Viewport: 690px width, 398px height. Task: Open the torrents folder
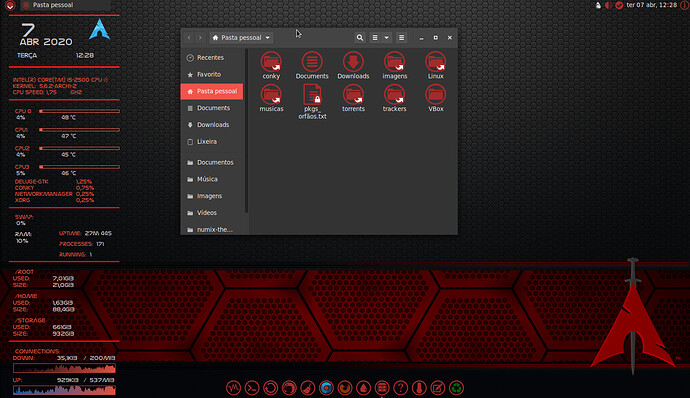(x=353, y=98)
